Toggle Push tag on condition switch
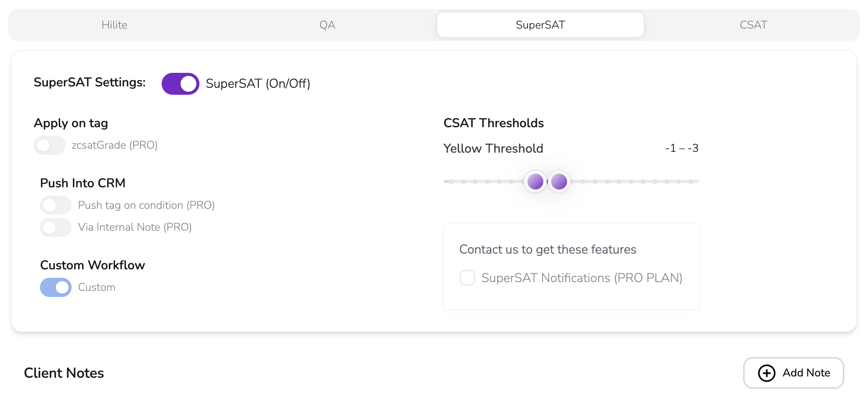 [56, 205]
